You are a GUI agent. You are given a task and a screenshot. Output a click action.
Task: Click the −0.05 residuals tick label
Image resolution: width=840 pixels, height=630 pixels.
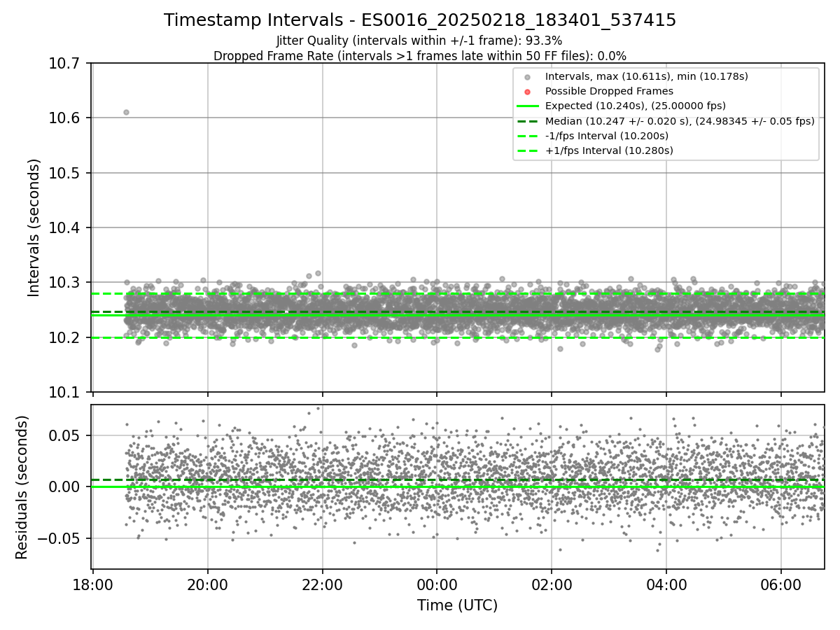[60, 538]
